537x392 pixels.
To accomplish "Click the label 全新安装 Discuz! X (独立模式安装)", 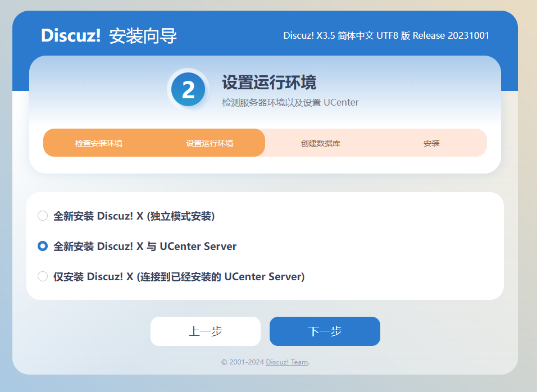I will 134,216.
